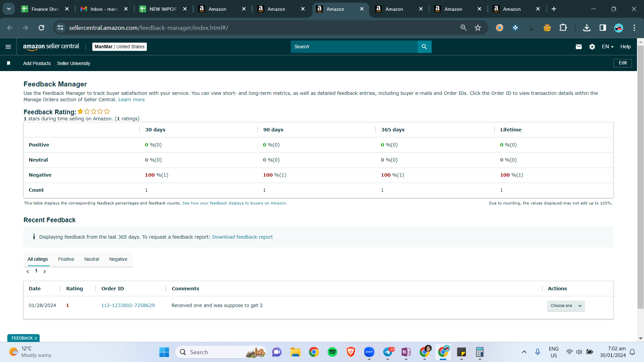The image size is (644, 362).
Task: Show hidden system tray icons
Action: 524,352
